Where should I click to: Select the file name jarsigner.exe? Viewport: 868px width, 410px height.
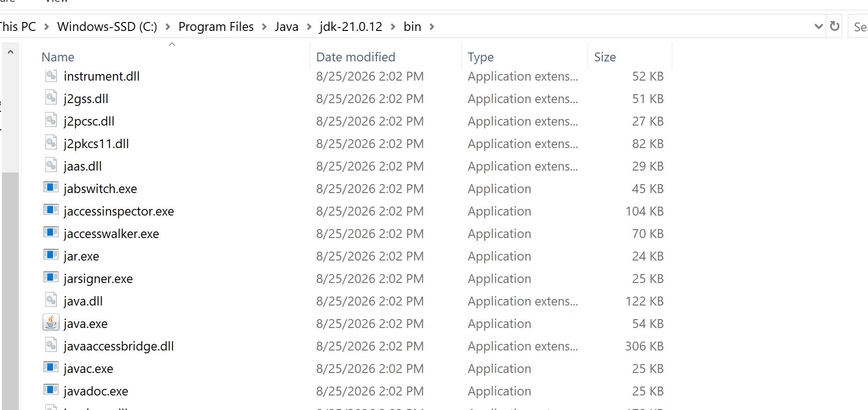(x=98, y=279)
